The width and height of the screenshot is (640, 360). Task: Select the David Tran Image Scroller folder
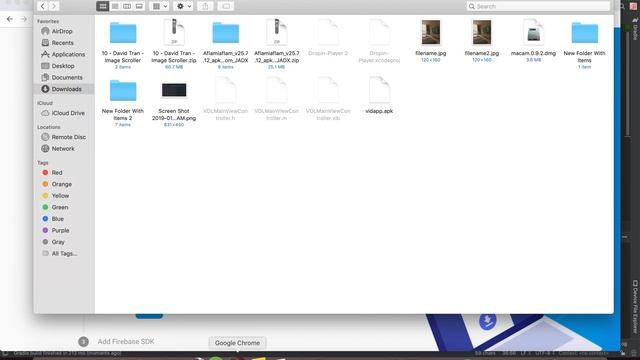click(x=123, y=33)
